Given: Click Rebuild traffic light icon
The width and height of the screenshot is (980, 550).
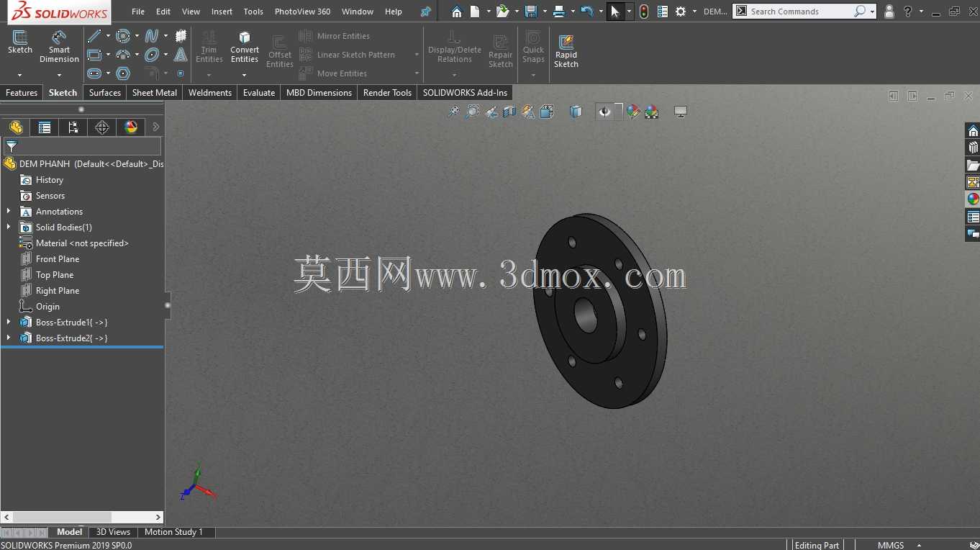Looking at the screenshot, I should [x=644, y=12].
